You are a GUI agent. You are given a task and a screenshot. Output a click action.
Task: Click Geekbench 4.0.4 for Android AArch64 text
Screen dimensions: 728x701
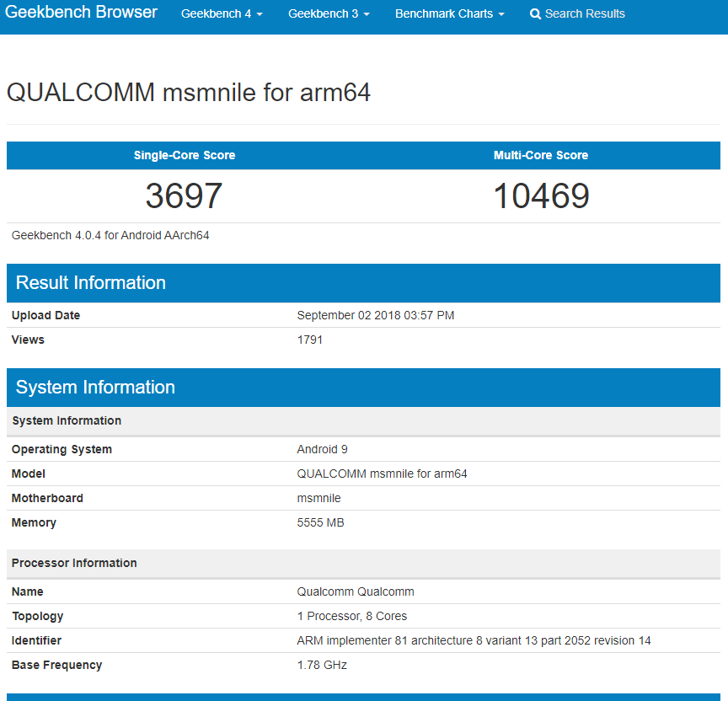point(110,235)
